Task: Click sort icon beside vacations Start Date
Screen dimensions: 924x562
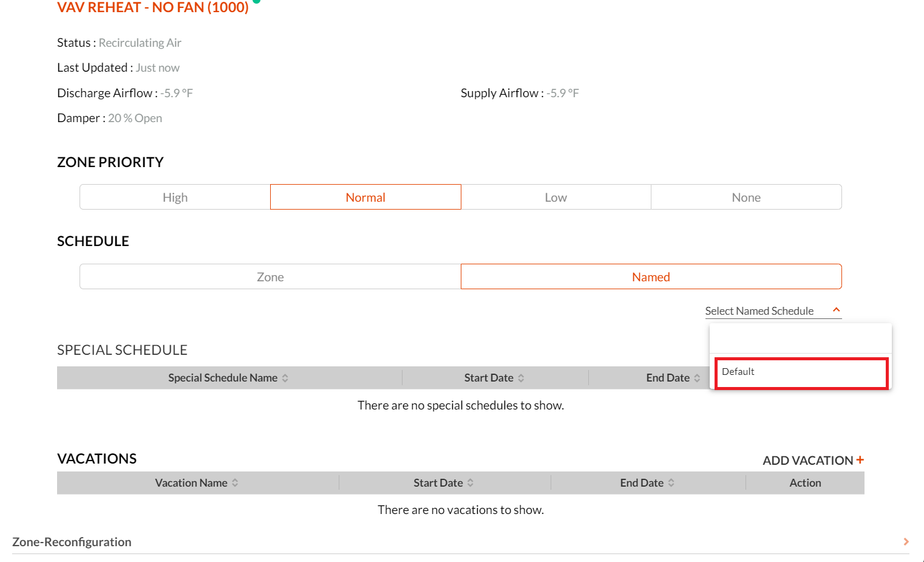Action: 470,483
